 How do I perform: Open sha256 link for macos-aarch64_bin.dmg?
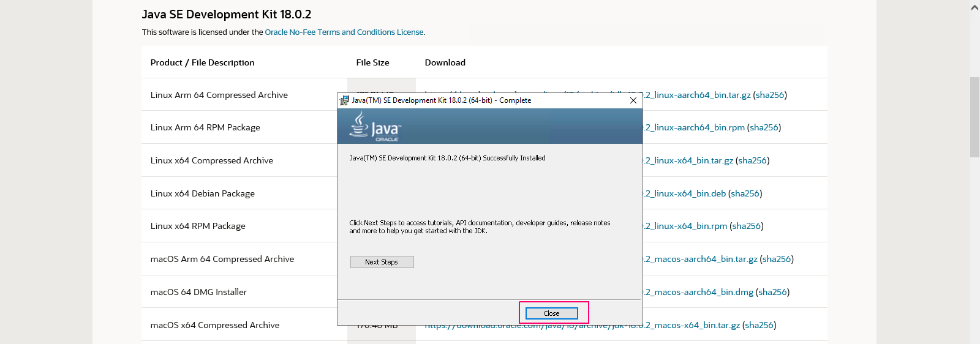pos(772,292)
